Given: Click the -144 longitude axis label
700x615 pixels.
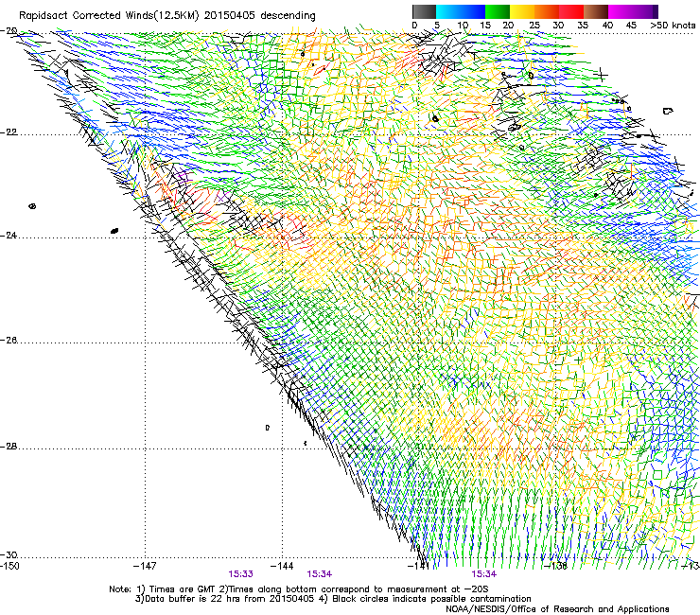Looking at the screenshot, I should (x=282, y=567).
